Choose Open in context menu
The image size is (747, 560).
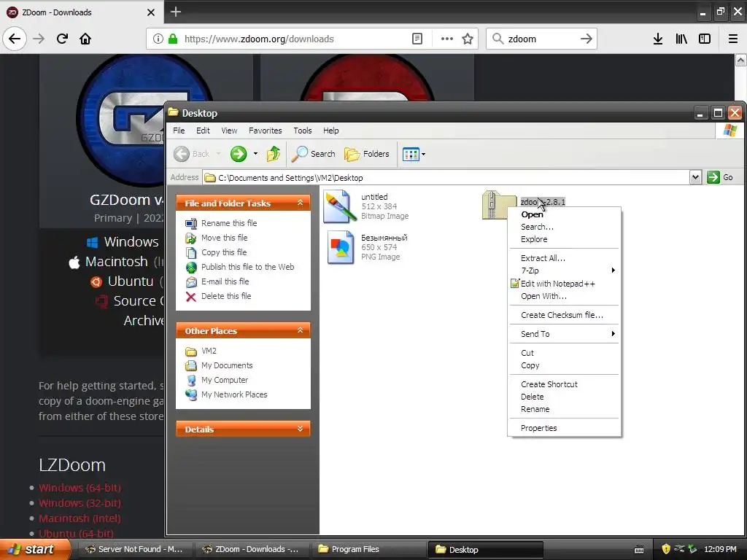[565, 214]
